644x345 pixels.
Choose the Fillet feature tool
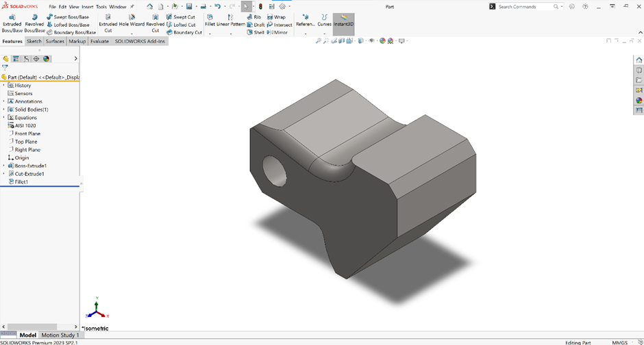[x=210, y=21]
